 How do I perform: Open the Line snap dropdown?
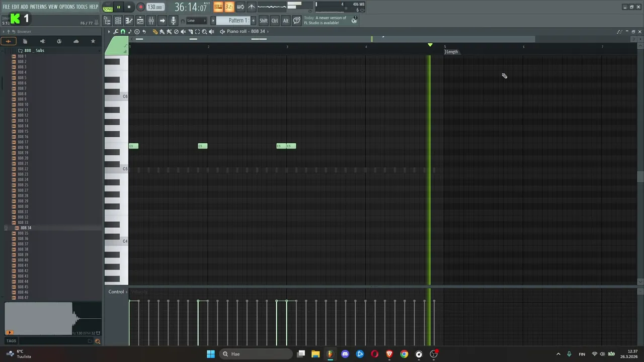click(196, 21)
